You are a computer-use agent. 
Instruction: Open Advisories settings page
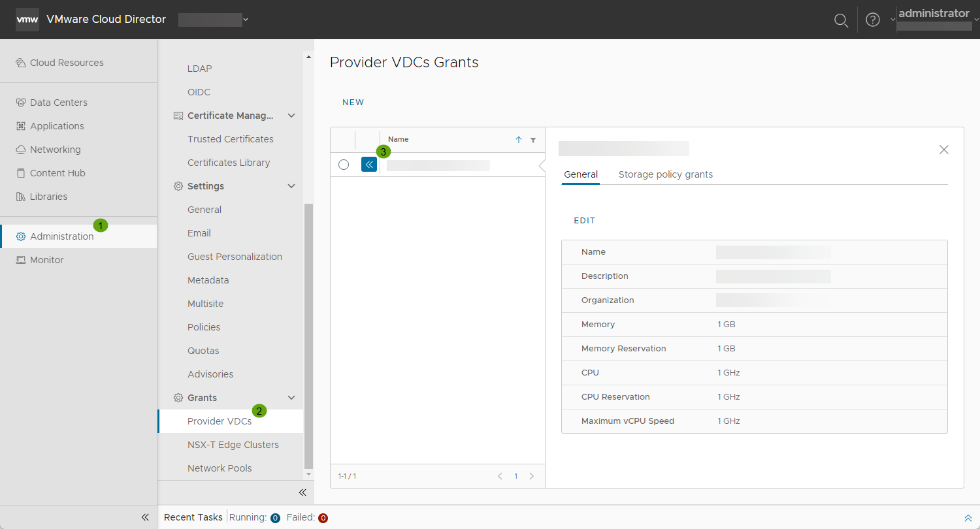coord(210,374)
